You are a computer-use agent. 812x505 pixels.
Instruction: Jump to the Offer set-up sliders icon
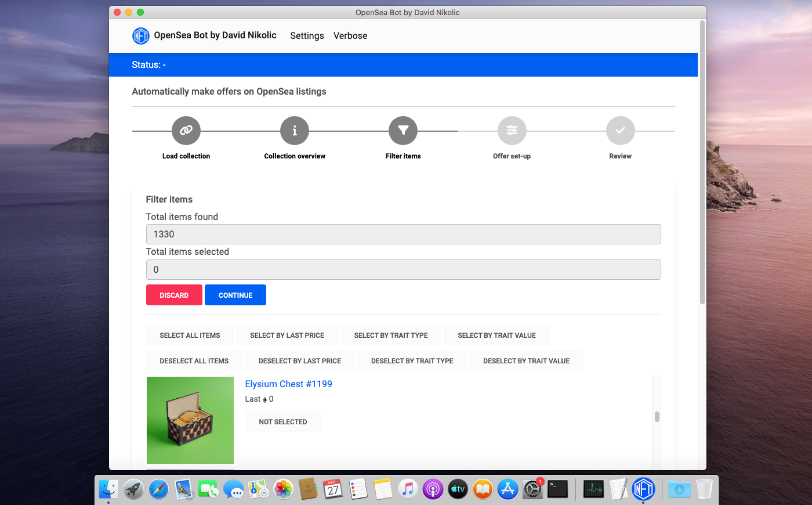(x=512, y=131)
